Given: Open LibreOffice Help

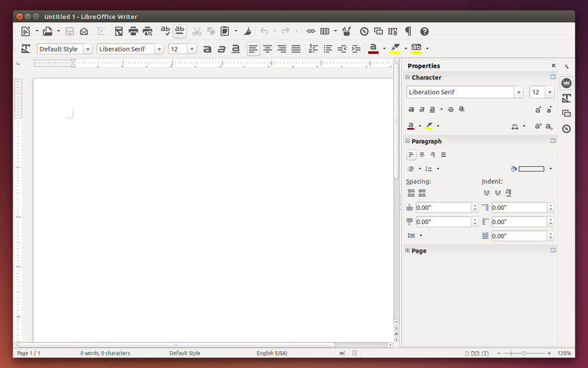Looking at the screenshot, I should 424,32.
